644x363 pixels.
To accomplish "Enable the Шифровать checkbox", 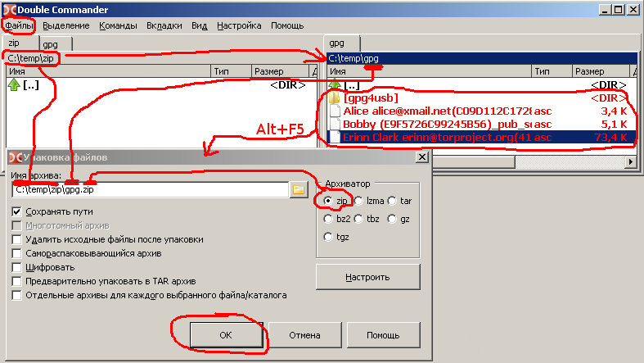I will click(x=17, y=267).
